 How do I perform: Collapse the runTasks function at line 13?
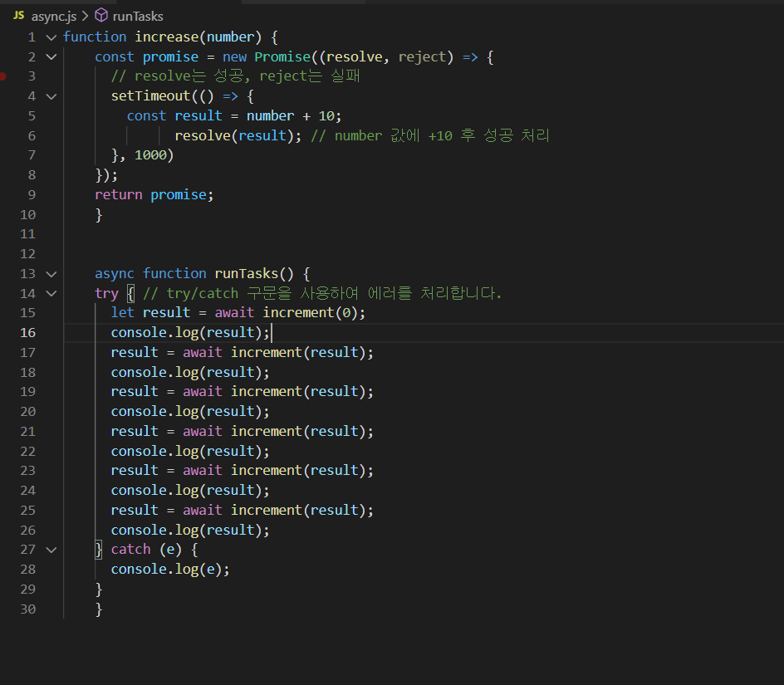51,274
